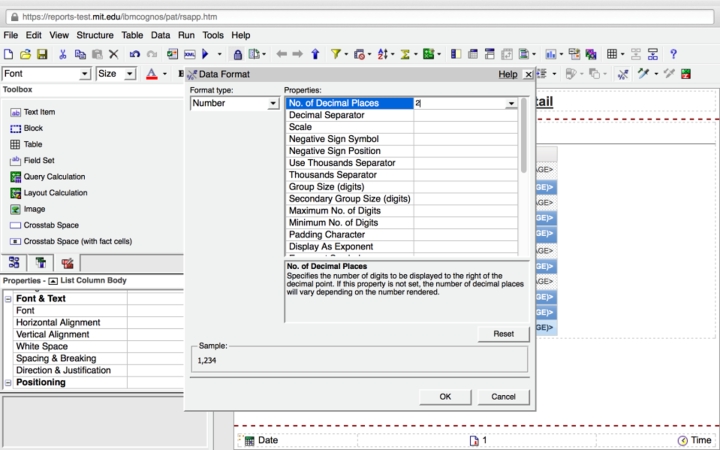This screenshot has height=450, width=720.
Task: Click the font color swatch icon
Action: click(x=151, y=74)
